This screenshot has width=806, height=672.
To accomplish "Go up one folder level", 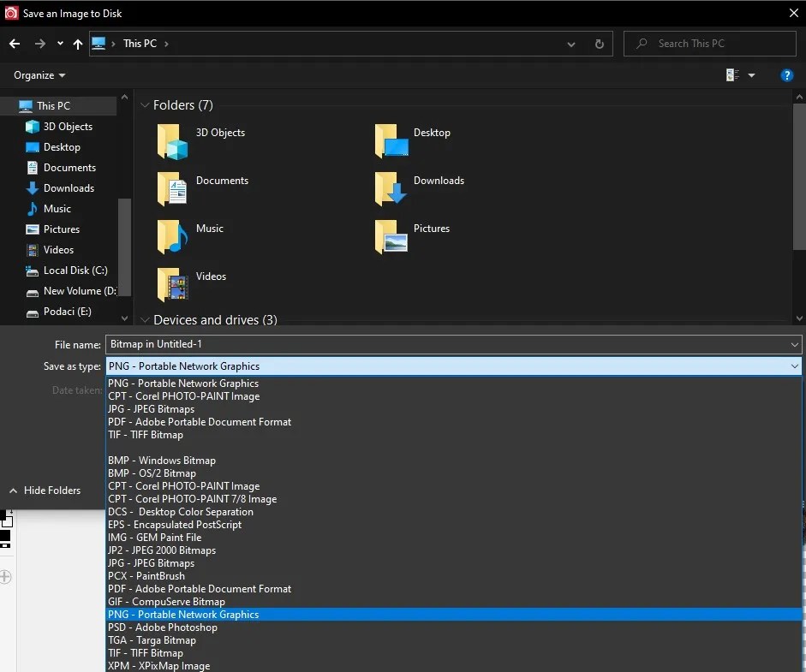I will pyautogui.click(x=78, y=45).
